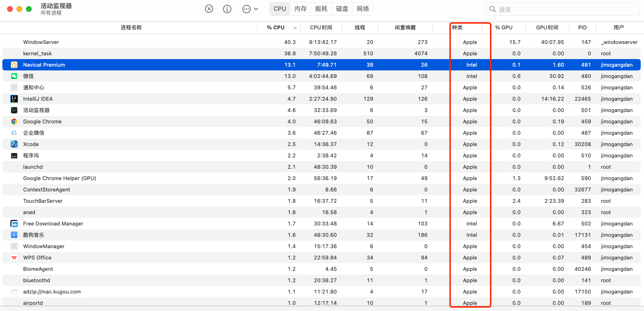
Task: Click the adzip://mac.kugou.com process icon
Action: point(14,292)
